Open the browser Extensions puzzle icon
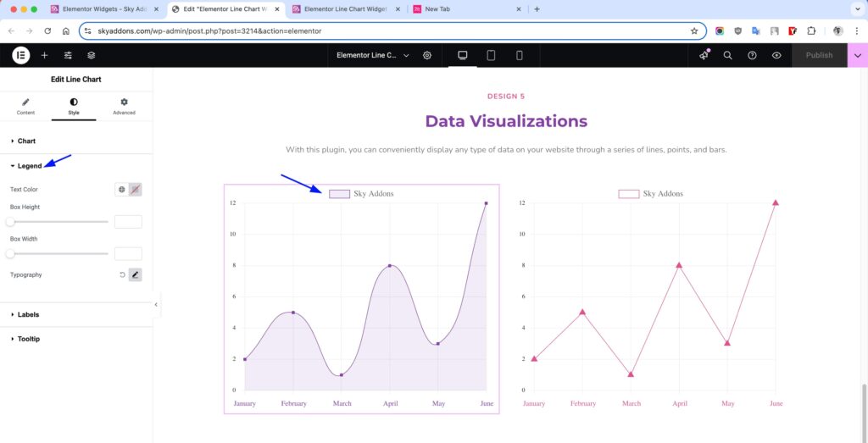 [811, 31]
